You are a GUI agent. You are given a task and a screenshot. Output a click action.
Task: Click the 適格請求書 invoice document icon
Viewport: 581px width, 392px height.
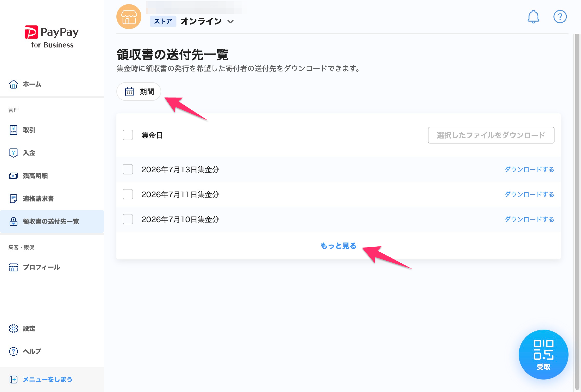[14, 199]
